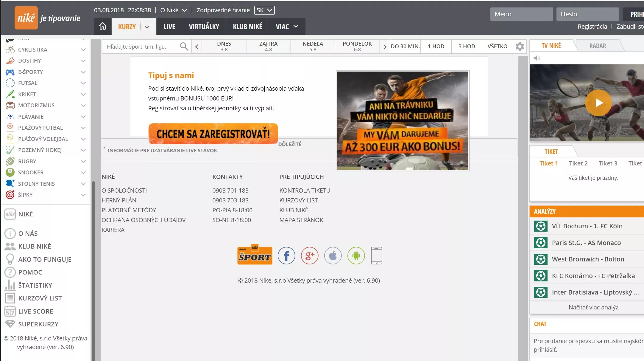Click the Apple app icon
The height and width of the screenshot is (361, 644).
pyautogui.click(x=333, y=256)
